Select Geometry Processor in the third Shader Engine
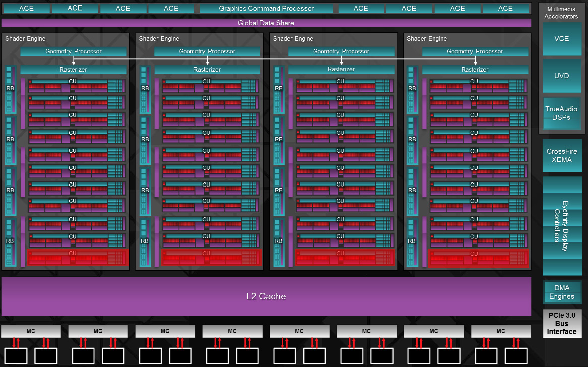 point(341,51)
